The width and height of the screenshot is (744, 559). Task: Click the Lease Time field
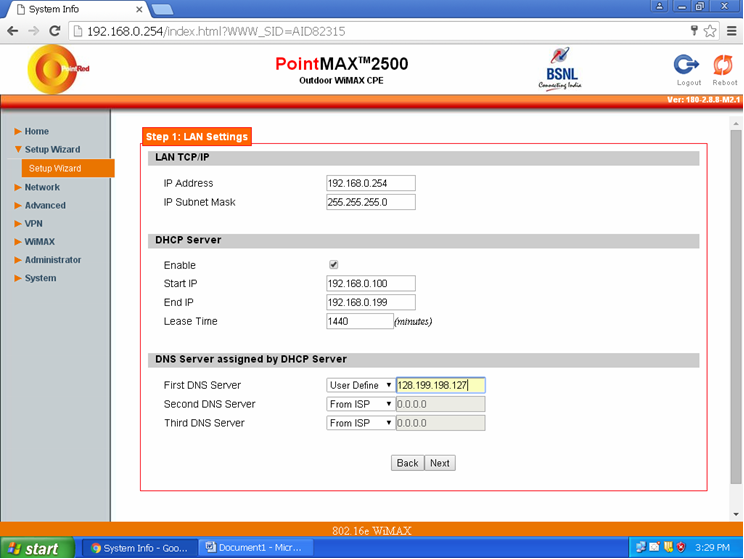point(360,321)
